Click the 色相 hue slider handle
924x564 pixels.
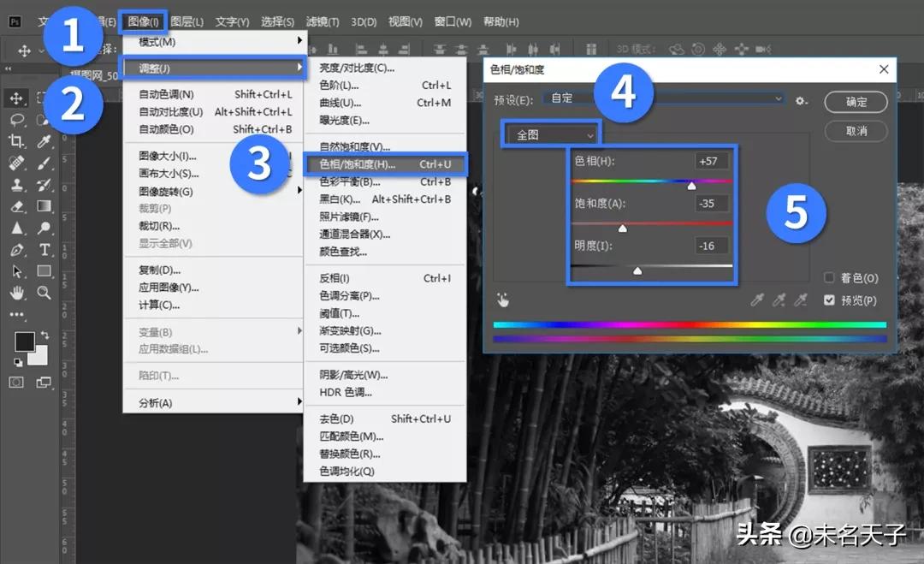pos(691,184)
